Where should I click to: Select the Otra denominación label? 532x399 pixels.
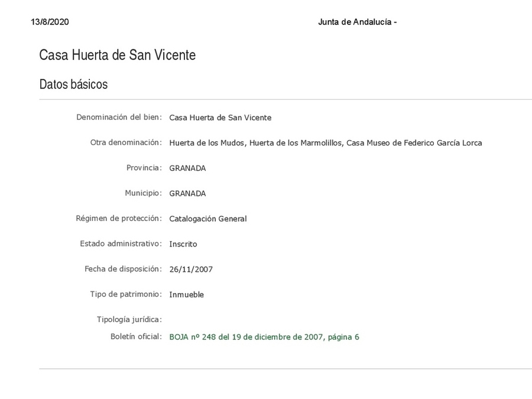point(126,142)
